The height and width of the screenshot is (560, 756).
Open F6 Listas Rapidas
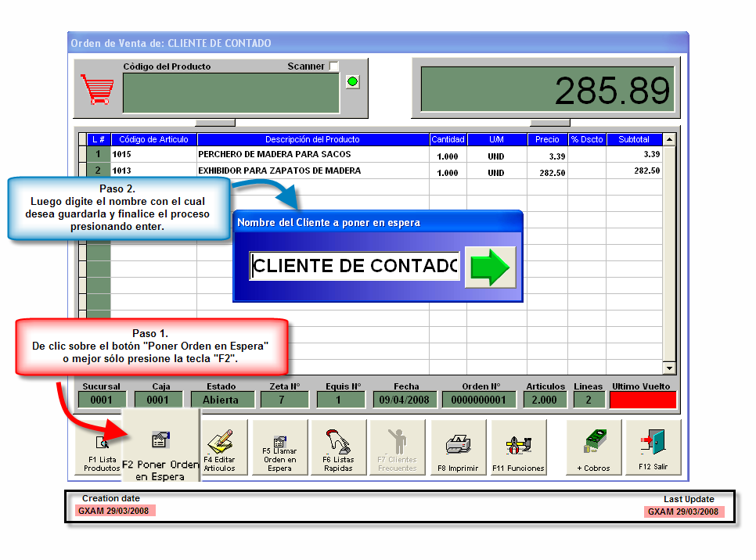click(x=338, y=447)
